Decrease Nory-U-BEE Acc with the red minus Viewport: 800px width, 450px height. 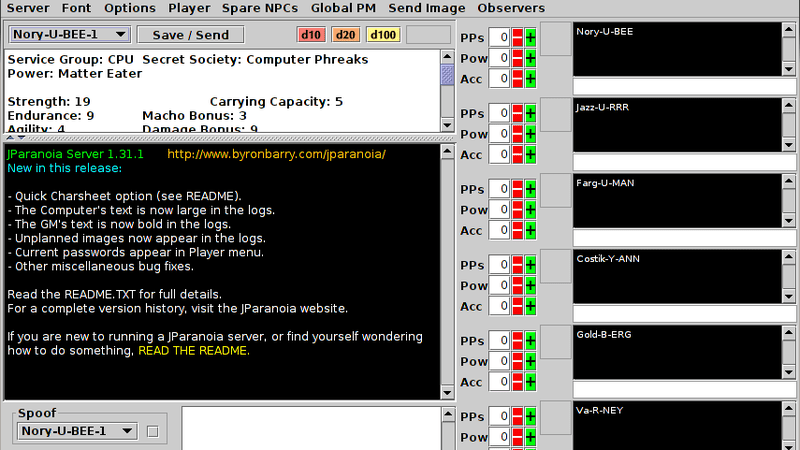[517, 79]
